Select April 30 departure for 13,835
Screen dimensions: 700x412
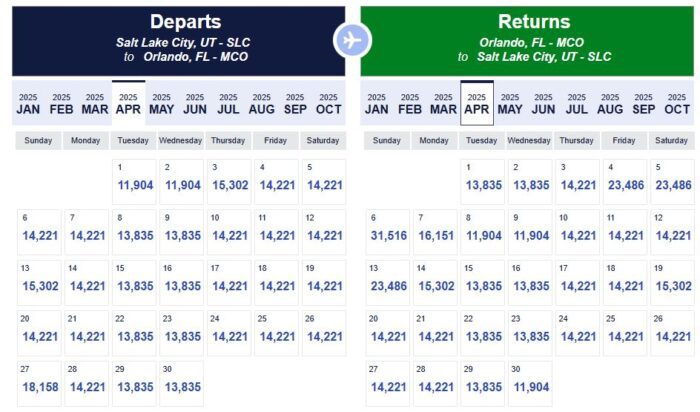(181, 381)
